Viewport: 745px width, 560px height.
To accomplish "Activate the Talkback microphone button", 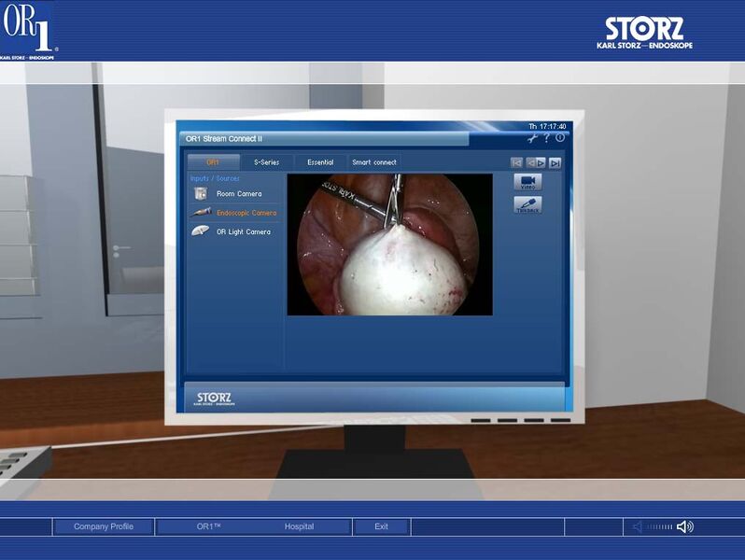I will coord(527,204).
